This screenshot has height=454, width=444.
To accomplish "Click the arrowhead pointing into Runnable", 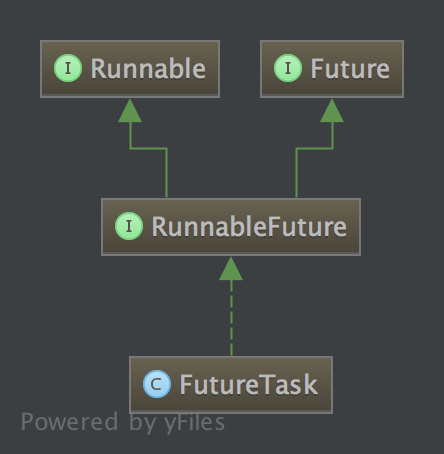I will coord(130,111).
